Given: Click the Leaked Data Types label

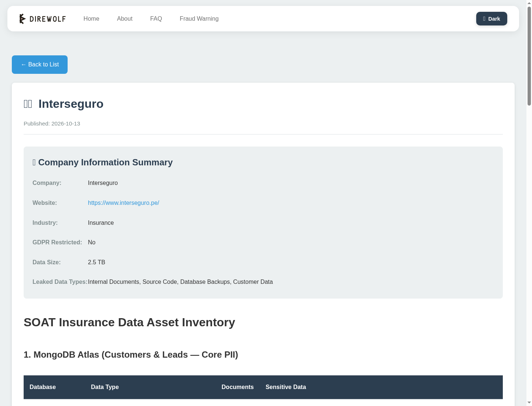Looking at the screenshot, I should (x=60, y=282).
